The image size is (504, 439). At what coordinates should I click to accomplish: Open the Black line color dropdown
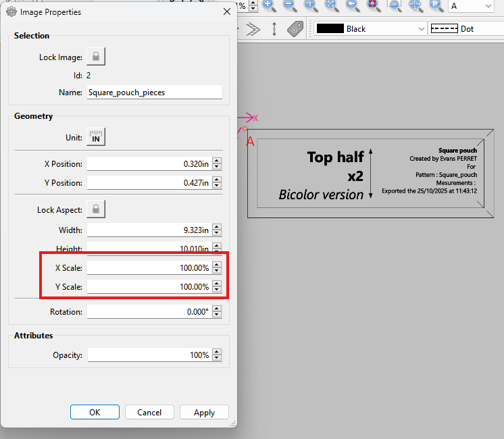370,28
